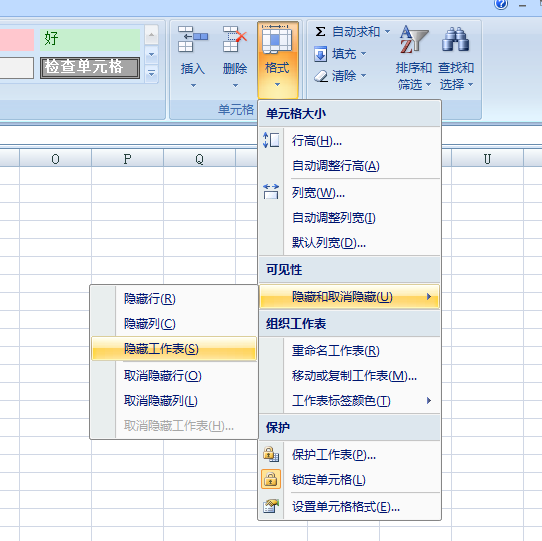This screenshot has height=541, width=542.
Task: Click the protect sheet lock icon
Action: click(271, 454)
